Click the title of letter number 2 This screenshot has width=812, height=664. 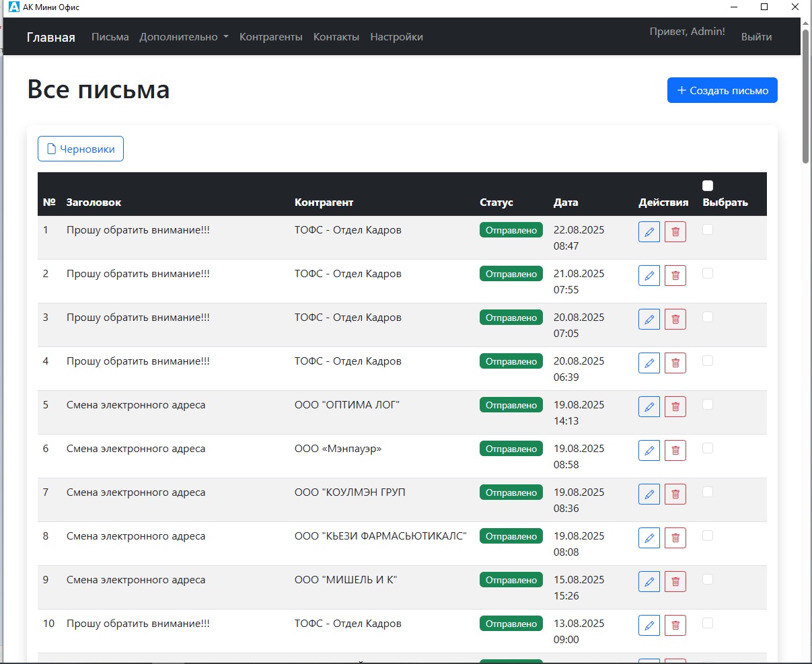point(138,274)
